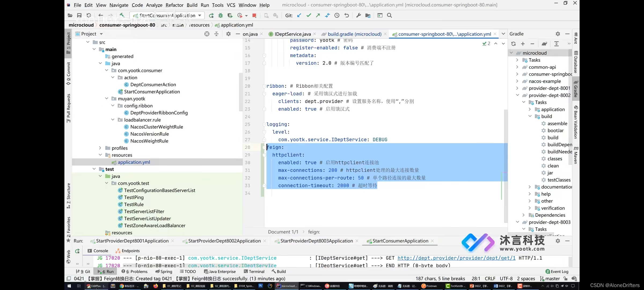This screenshot has width=644, height=290.
Task: Open Git show history clock icon
Action: pyautogui.click(x=337, y=16)
